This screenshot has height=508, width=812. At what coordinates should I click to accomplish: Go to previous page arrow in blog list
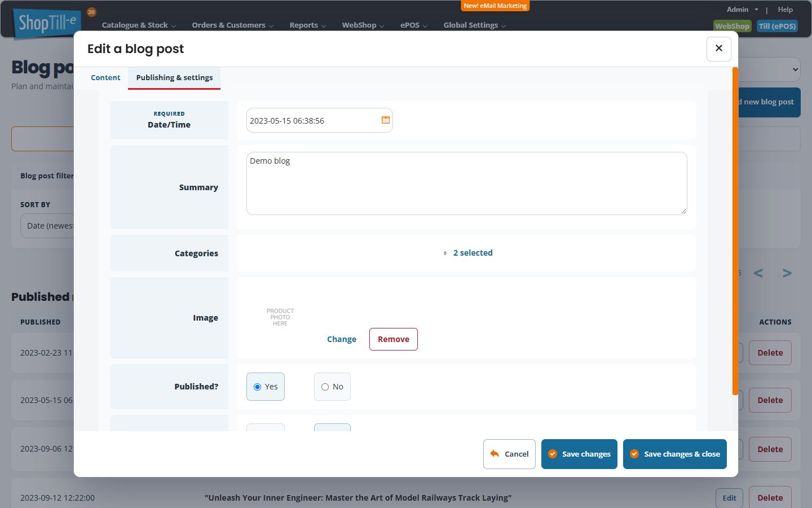coord(758,273)
